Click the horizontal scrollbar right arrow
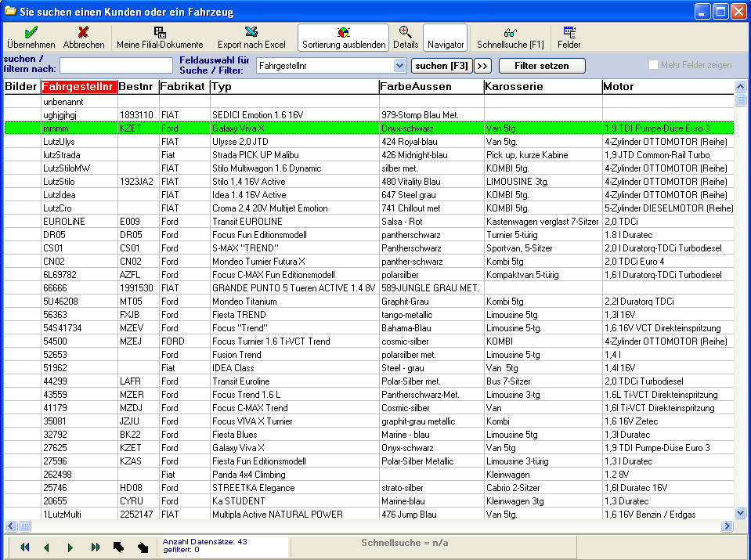The image size is (751, 560). [x=727, y=526]
